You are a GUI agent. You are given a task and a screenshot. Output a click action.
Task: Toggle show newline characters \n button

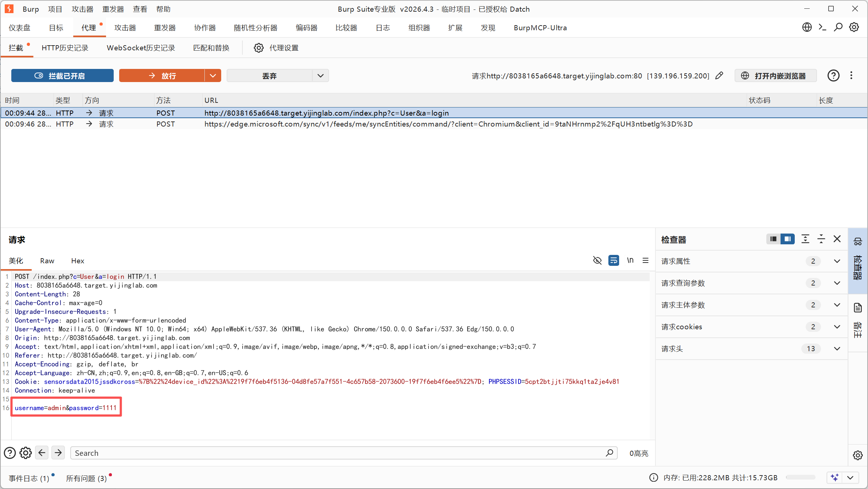pyautogui.click(x=630, y=260)
